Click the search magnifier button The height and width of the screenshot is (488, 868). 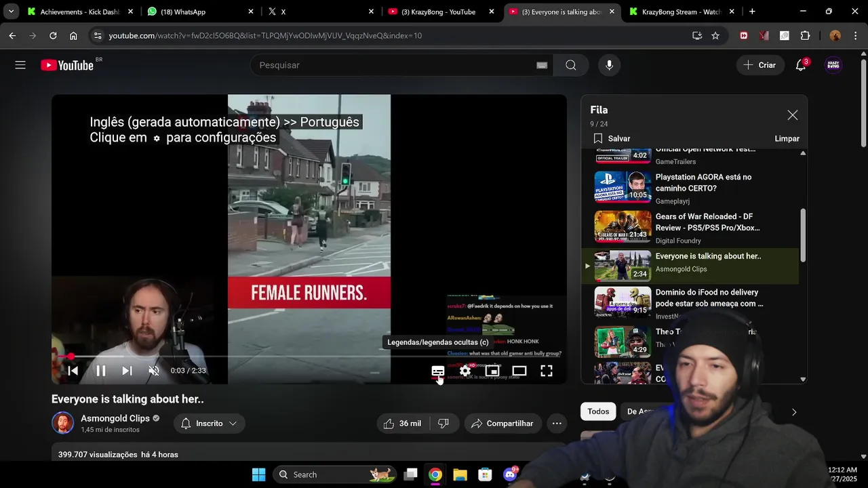571,65
